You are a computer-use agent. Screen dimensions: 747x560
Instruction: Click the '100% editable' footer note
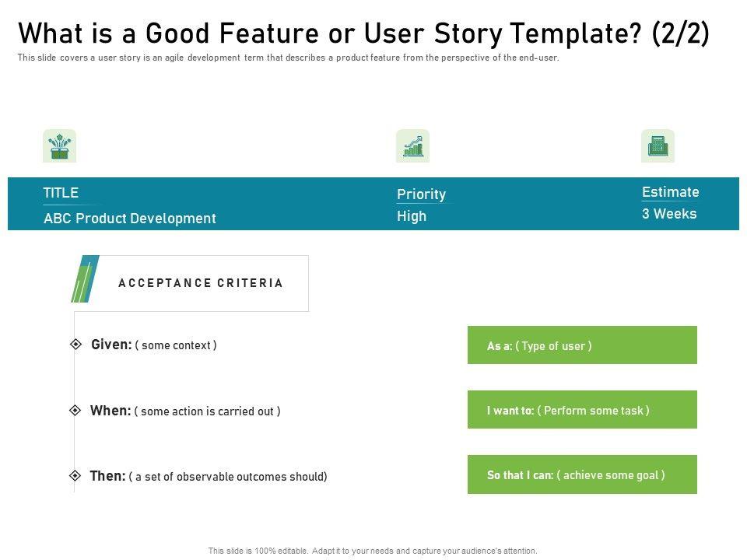373,551
